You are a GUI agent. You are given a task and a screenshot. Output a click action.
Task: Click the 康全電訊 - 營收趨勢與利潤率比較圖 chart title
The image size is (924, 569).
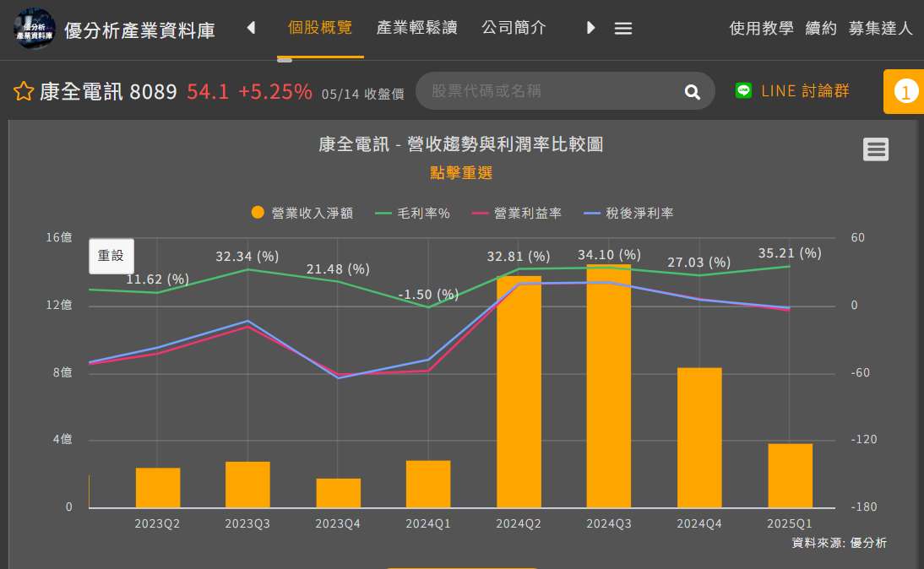pos(461,144)
